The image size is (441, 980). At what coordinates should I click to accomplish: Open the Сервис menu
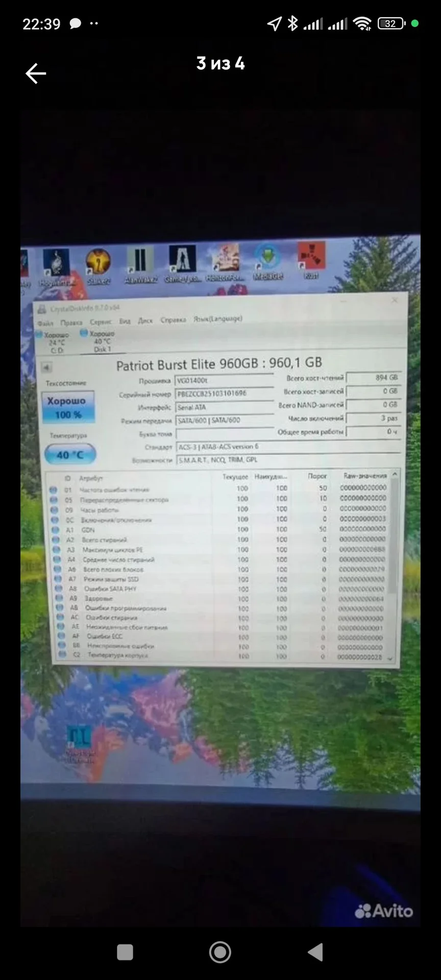tap(101, 322)
